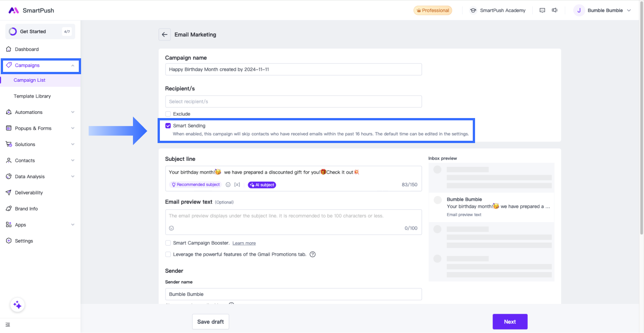Image resolution: width=644 pixels, height=333 pixels.
Task: Go to Template Library
Action: 32,96
